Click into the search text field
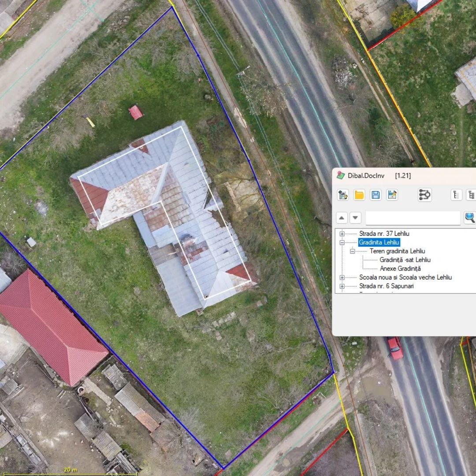476x476 pixels. (x=413, y=218)
